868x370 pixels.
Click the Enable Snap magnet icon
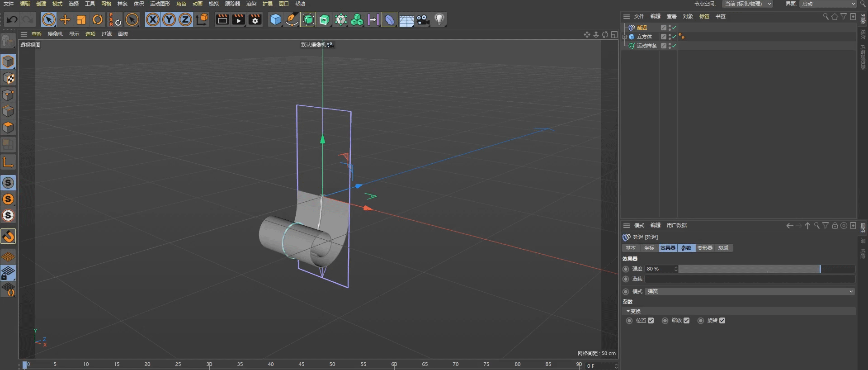click(x=8, y=236)
